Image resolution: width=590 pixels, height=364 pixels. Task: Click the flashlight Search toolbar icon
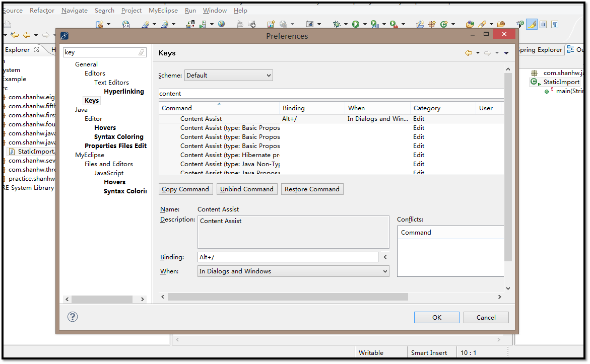pos(482,25)
